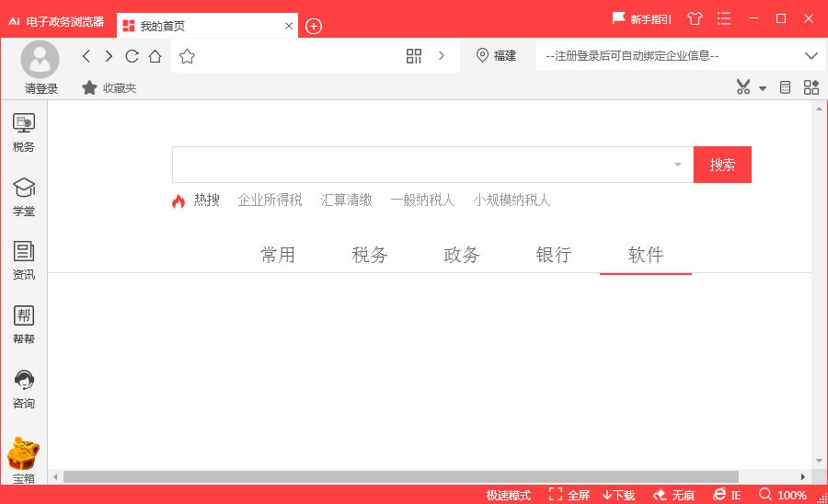The height and width of the screenshot is (504, 828).
Task: Switch to the 常用 tab
Action: 278,255
